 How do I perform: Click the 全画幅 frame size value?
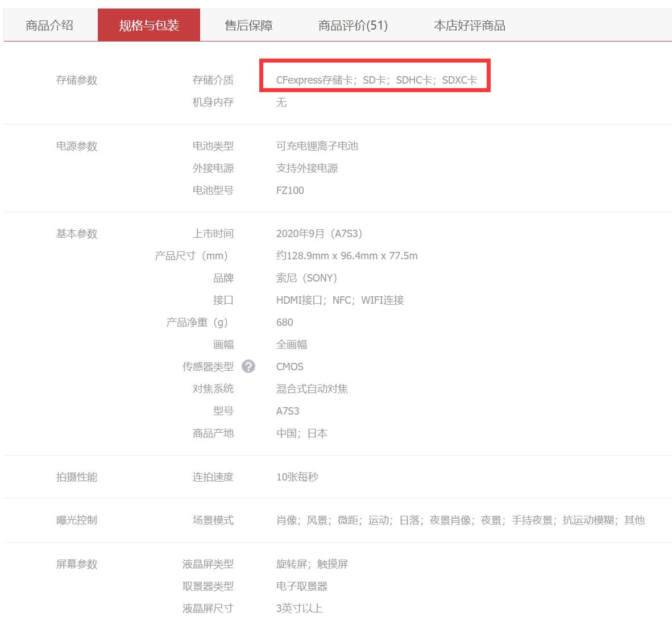(x=289, y=344)
